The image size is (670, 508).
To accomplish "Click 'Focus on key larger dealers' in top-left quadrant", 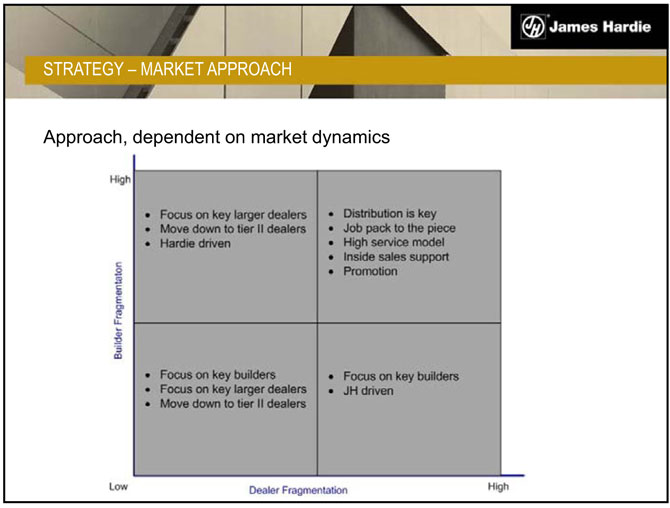I will (232, 215).
